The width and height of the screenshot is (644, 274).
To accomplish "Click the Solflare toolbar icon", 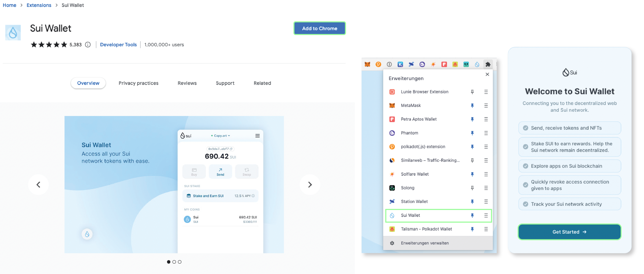I will [433, 64].
